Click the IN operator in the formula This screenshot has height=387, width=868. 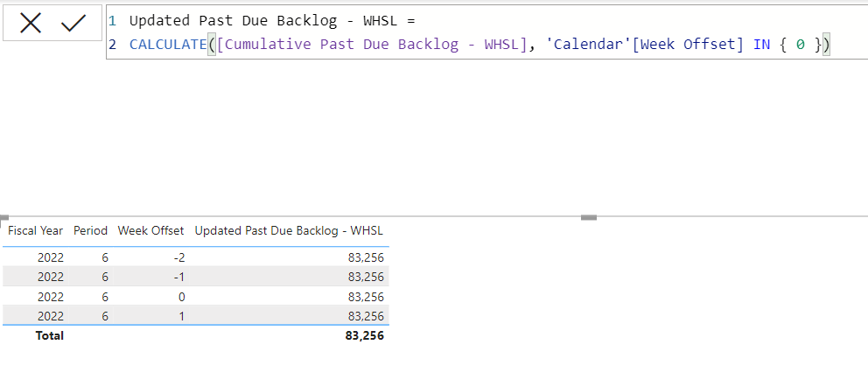[x=762, y=45]
